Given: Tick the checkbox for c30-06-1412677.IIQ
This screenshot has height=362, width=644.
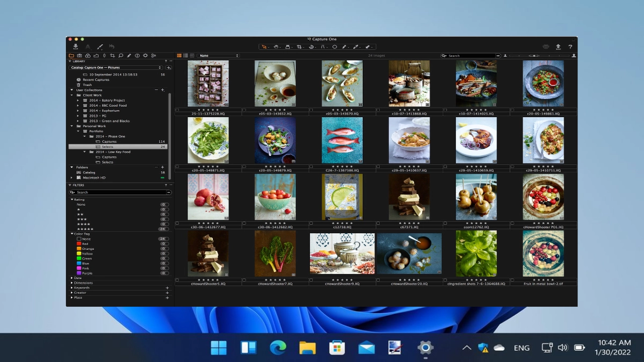Looking at the screenshot, I should coord(177,223).
